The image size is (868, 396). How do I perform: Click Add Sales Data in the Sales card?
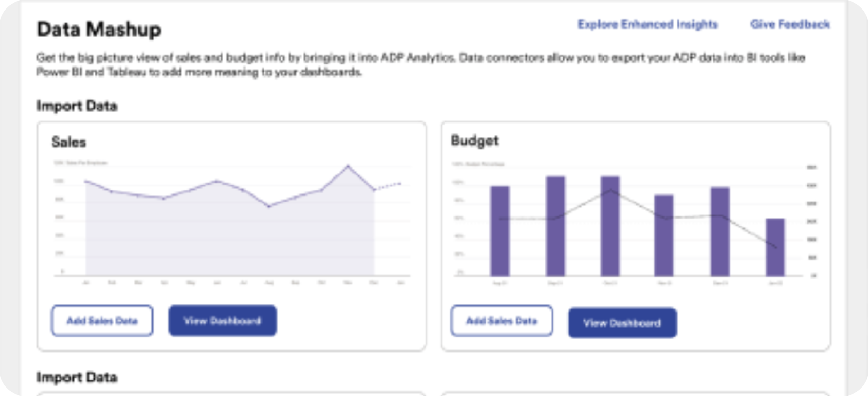coord(102,320)
